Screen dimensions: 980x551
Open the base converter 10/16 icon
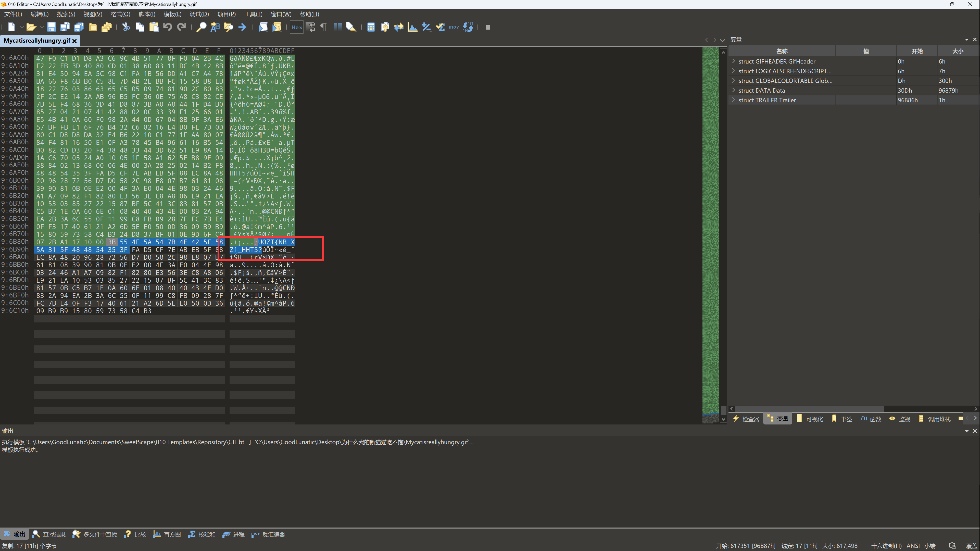pos(468,27)
